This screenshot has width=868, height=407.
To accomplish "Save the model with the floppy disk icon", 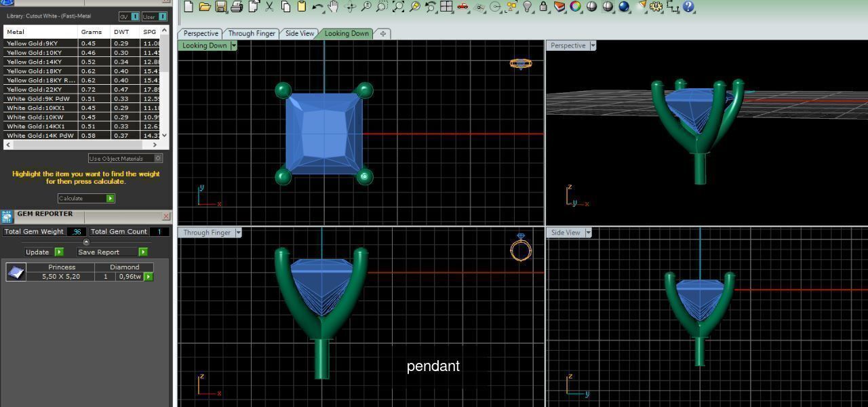I will coord(221,7).
